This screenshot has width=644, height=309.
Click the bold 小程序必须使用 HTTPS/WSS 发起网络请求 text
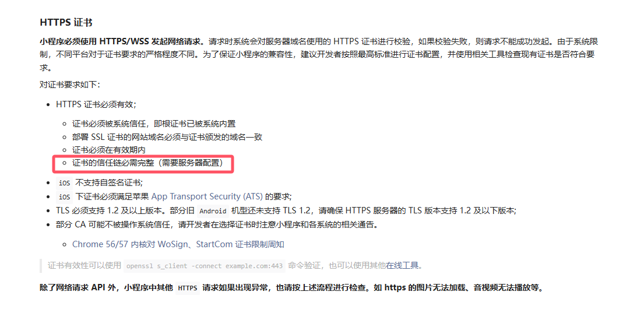[x=122, y=41]
